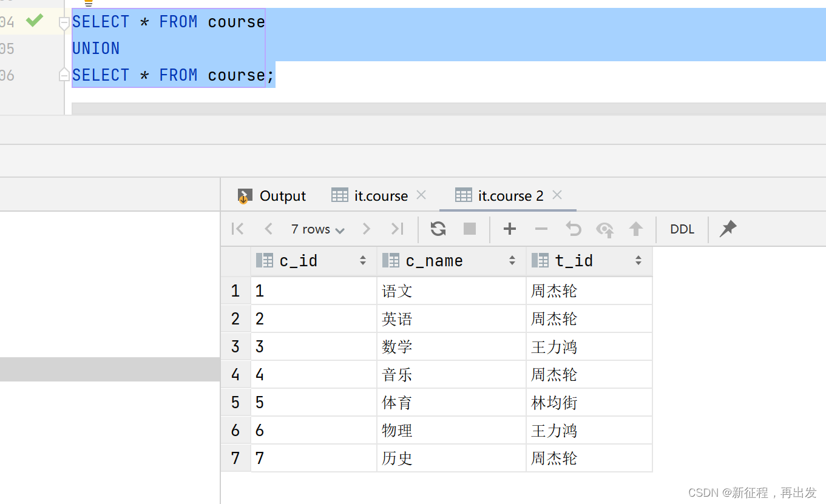Click the c_name column table icon
Viewport: 826px width, 504px height.
391,261
